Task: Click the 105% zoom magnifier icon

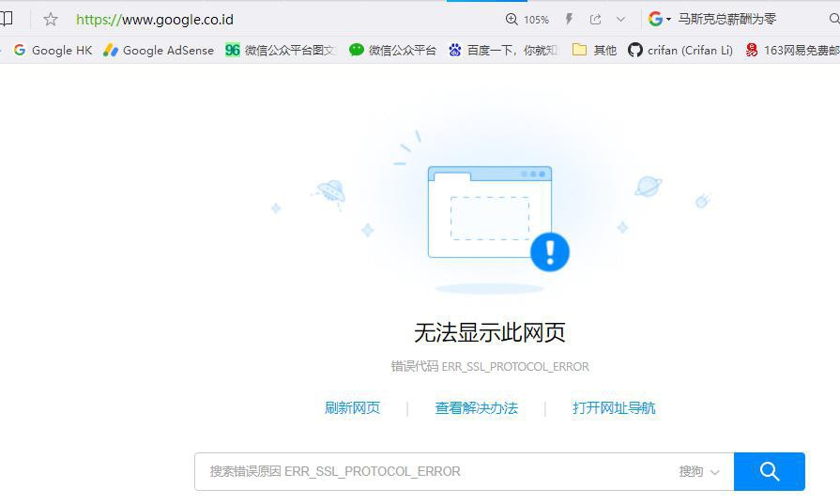Action: [512, 20]
